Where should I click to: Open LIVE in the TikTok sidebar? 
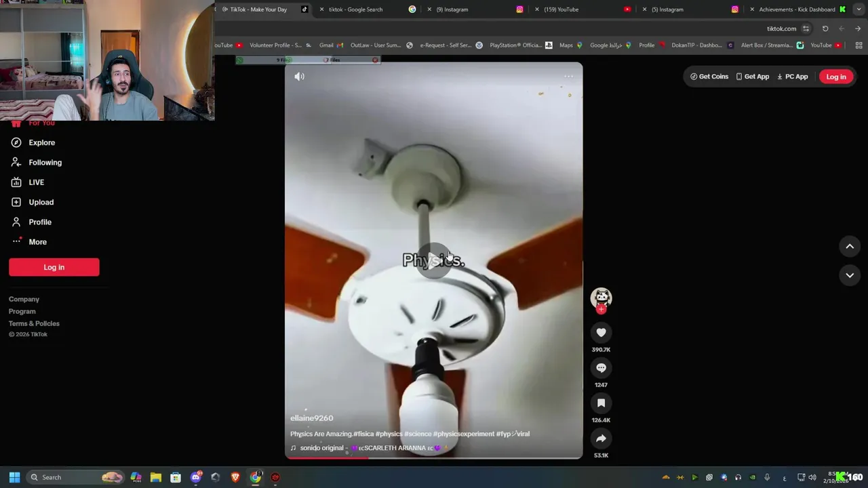(36, 182)
